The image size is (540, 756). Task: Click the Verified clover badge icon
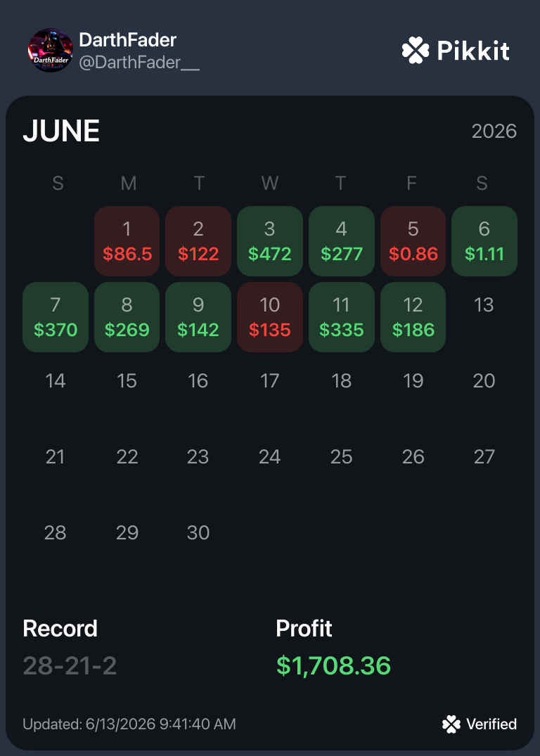(x=451, y=724)
